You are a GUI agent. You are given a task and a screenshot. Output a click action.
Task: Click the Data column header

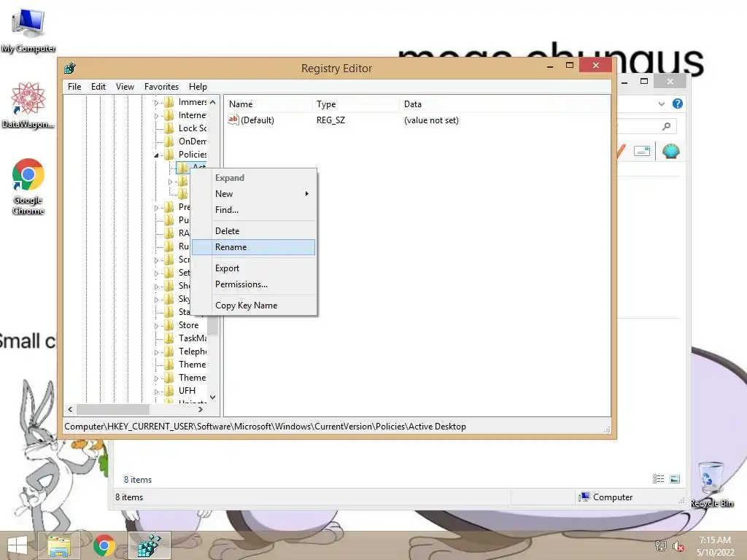point(504,104)
